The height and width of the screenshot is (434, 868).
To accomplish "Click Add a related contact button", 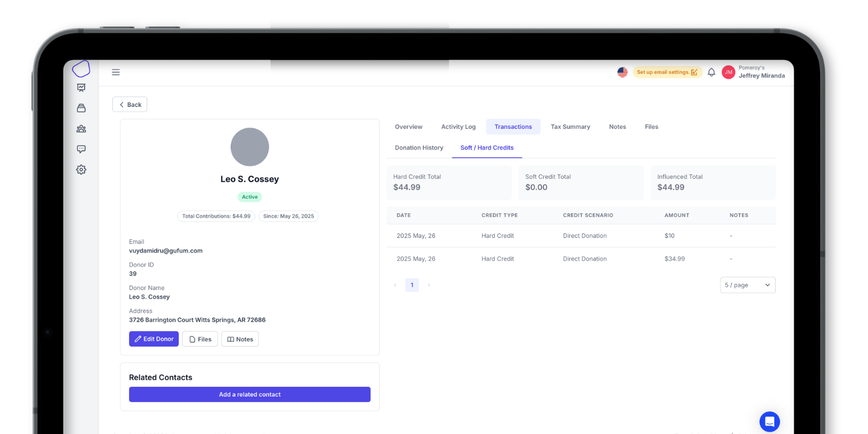I will (250, 394).
